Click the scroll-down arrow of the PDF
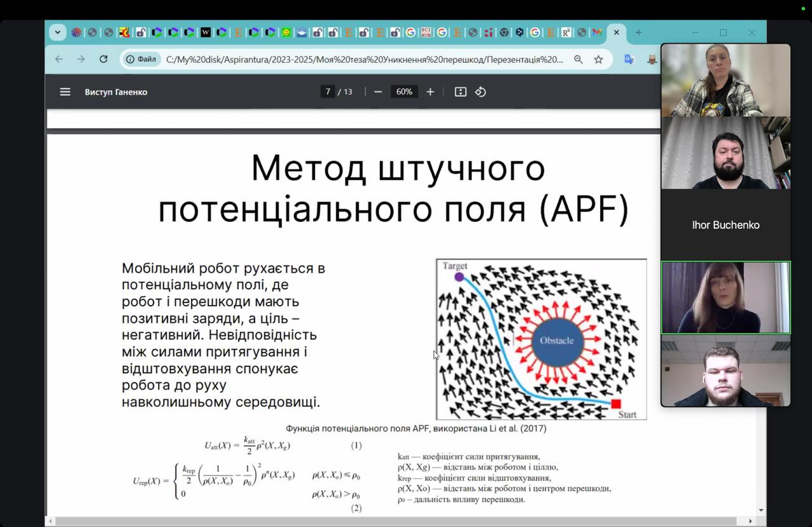 coord(761,510)
